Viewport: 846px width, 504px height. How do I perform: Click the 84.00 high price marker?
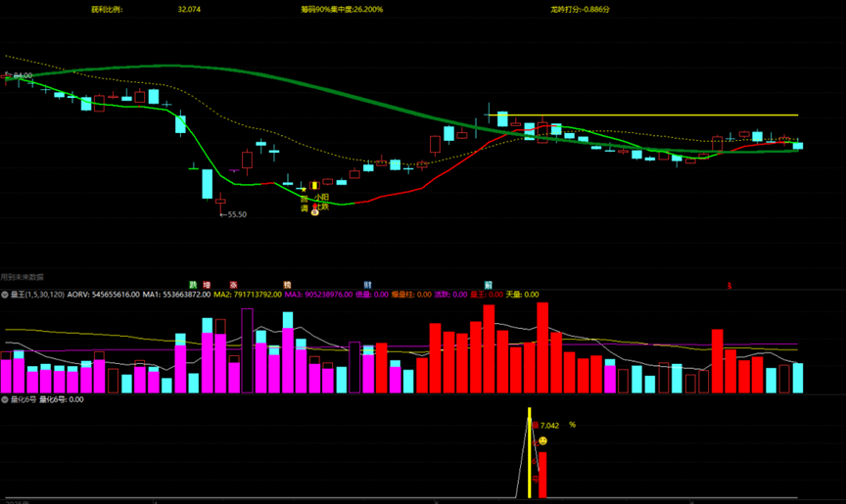18,75
